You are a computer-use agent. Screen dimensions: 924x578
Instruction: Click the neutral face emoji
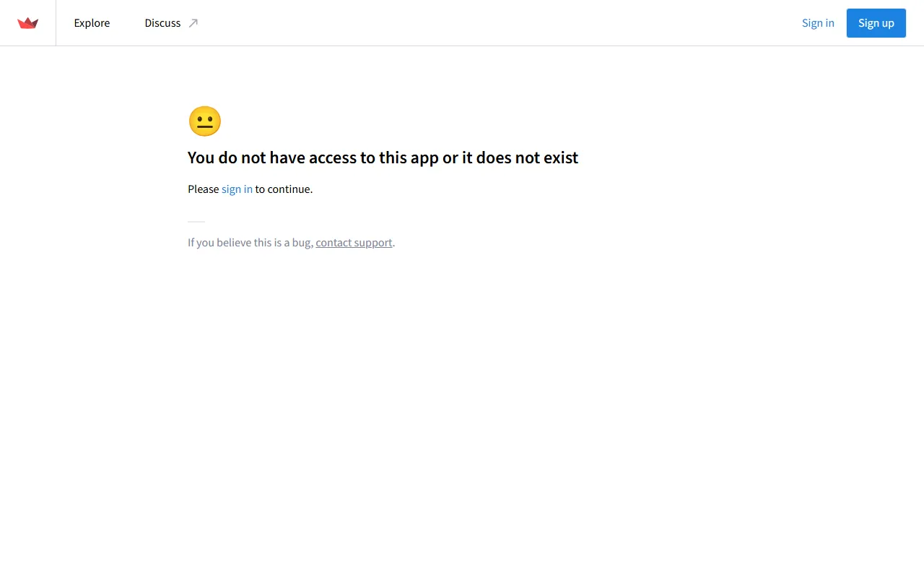[x=205, y=121]
